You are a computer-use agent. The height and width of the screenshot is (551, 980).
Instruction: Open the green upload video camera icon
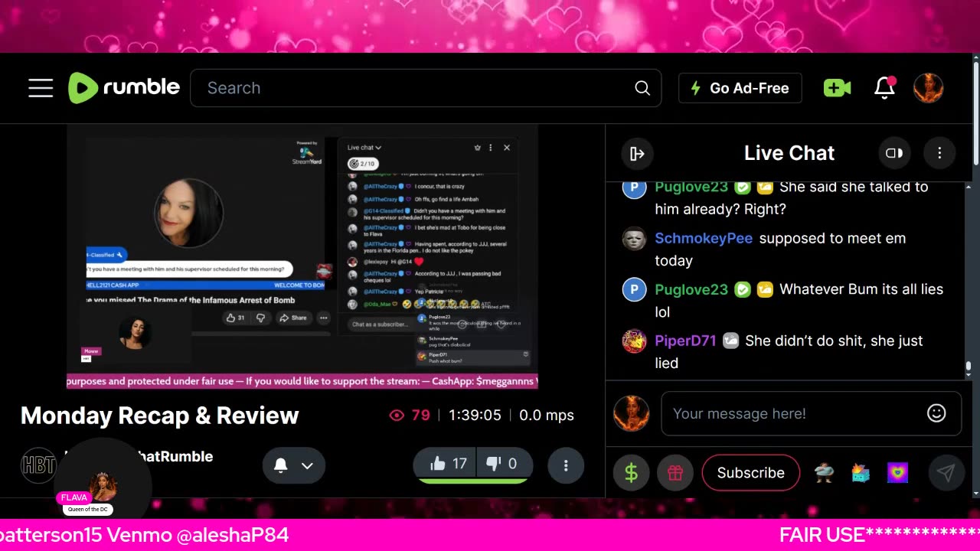coord(837,88)
